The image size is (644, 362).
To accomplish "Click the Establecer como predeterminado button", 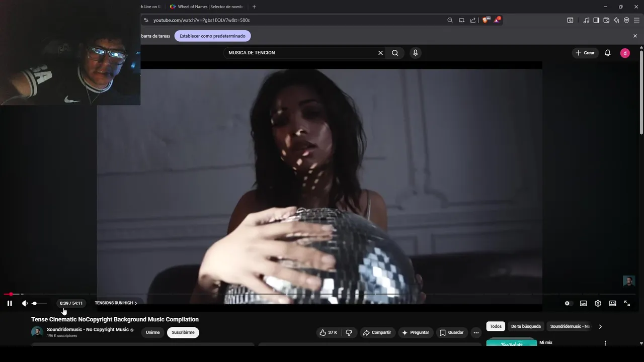I will pos(212,36).
